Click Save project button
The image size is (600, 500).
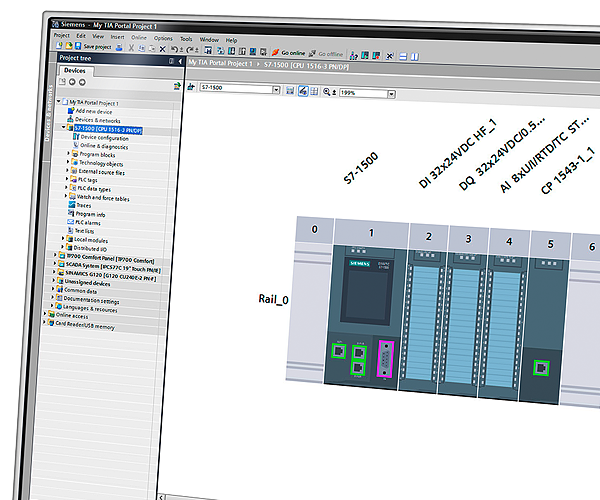pyautogui.click(x=93, y=47)
